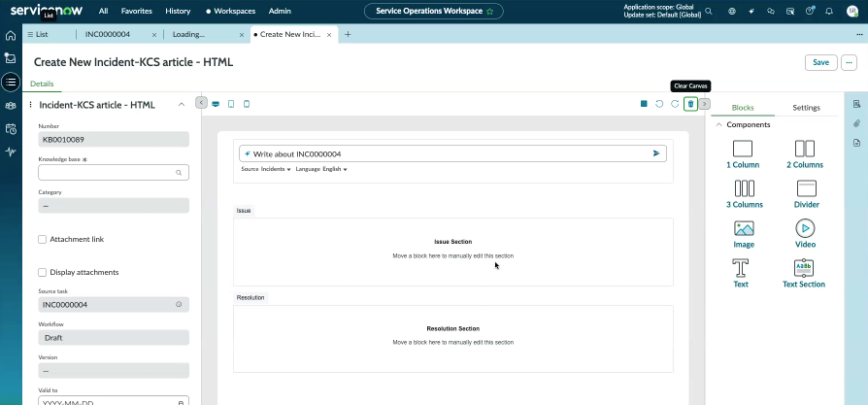Open the Favorites menu
This screenshot has width=868, height=405.
coord(136,11)
